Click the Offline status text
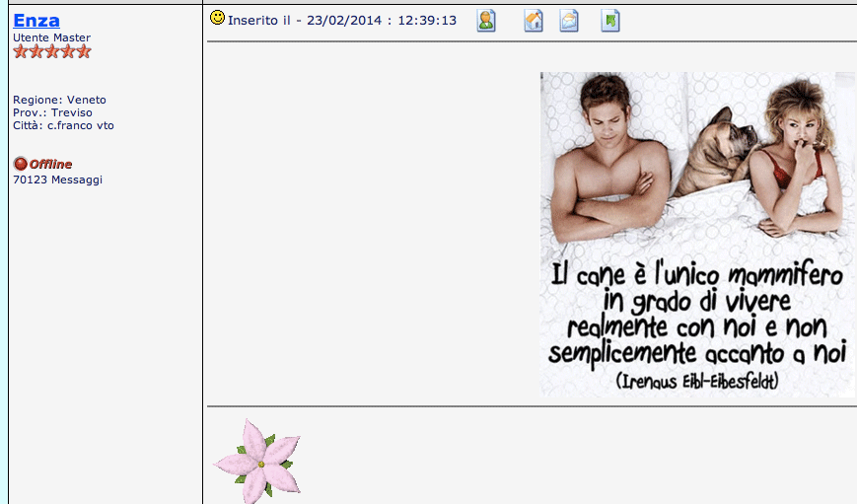Viewport: 857px width, 504px height. tap(50, 164)
